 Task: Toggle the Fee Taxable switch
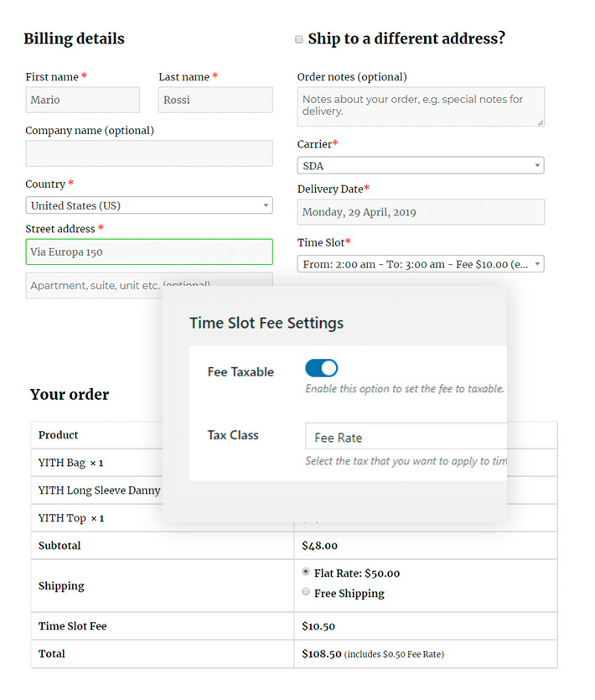tap(321, 369)
